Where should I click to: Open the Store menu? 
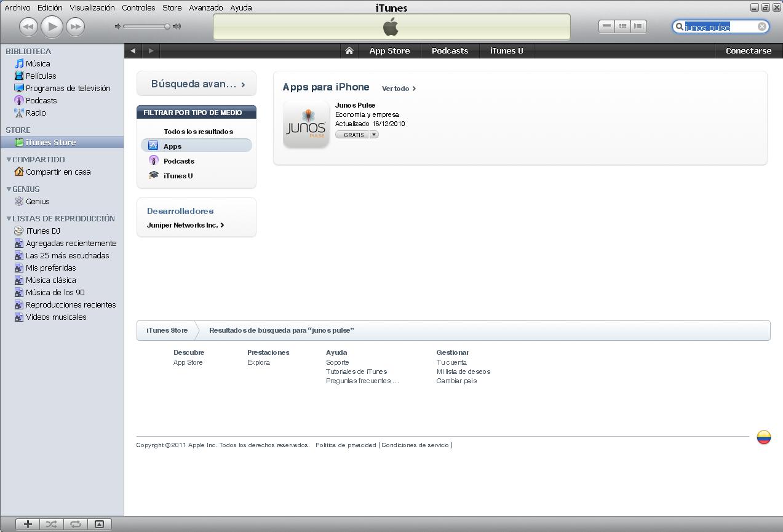[x=172, y=7]
